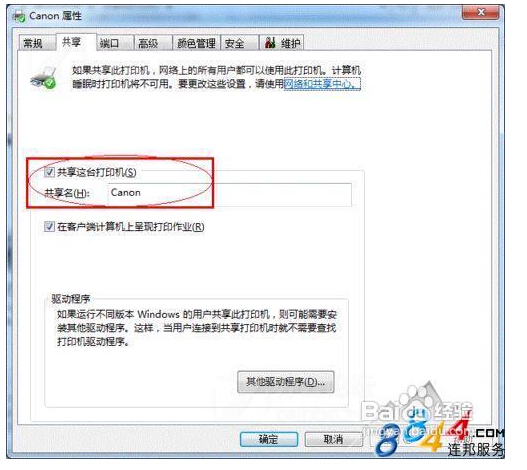Click the 其他驱动程序 button
This screenshot has height=470, width=527.
click(x=286, y=382)
